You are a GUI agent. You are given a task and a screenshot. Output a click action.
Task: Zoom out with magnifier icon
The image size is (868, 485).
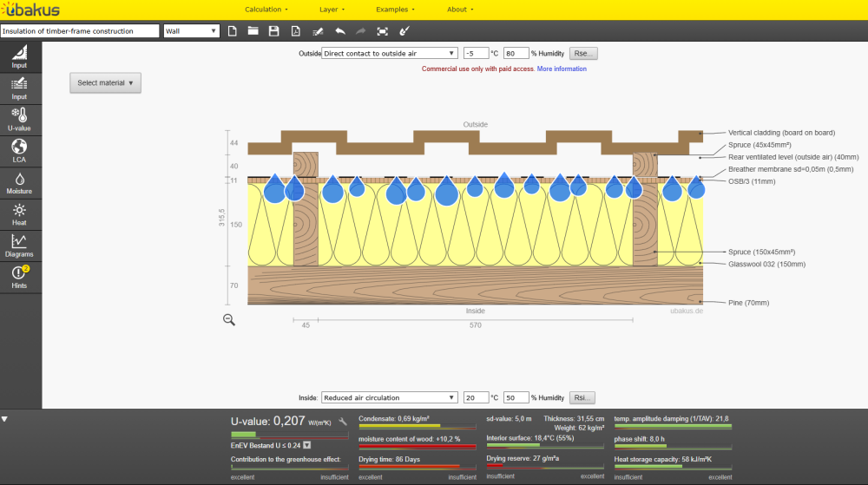pos(229,319)
